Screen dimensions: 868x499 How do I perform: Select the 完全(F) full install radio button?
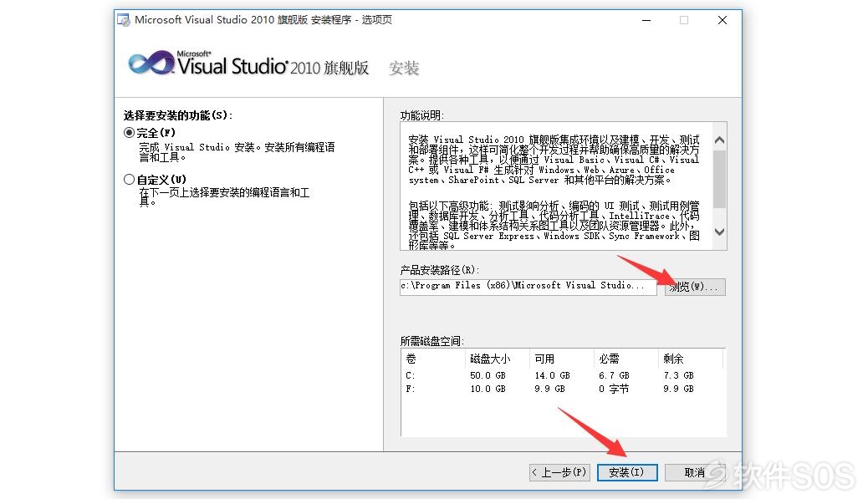(129, 133)
